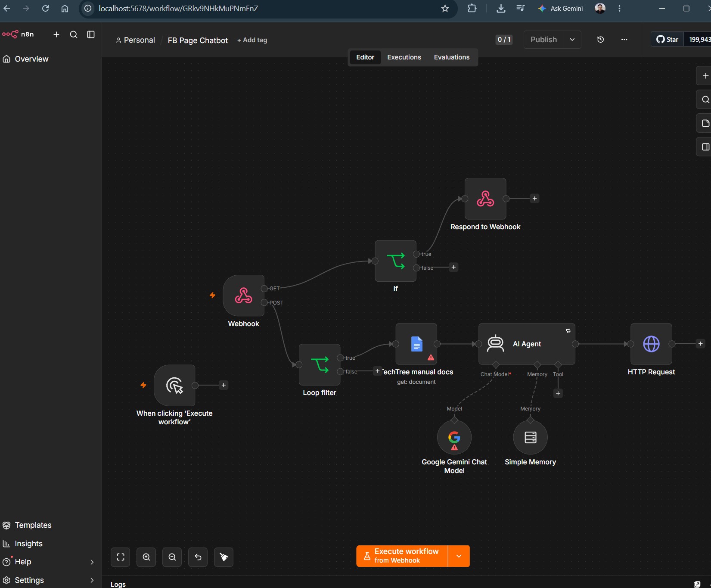711x588 pixels.
Task: Zoom out of the canvas
Action: click(172, 557)
